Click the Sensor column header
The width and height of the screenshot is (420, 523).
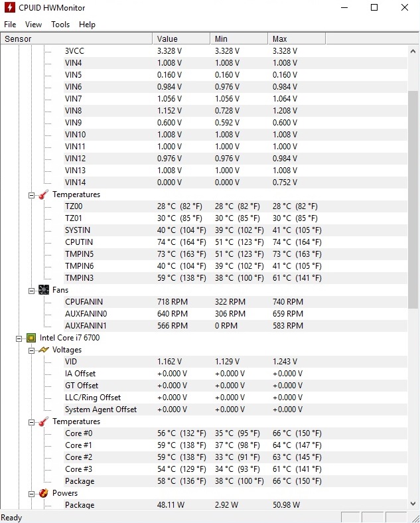pos(77,38)
